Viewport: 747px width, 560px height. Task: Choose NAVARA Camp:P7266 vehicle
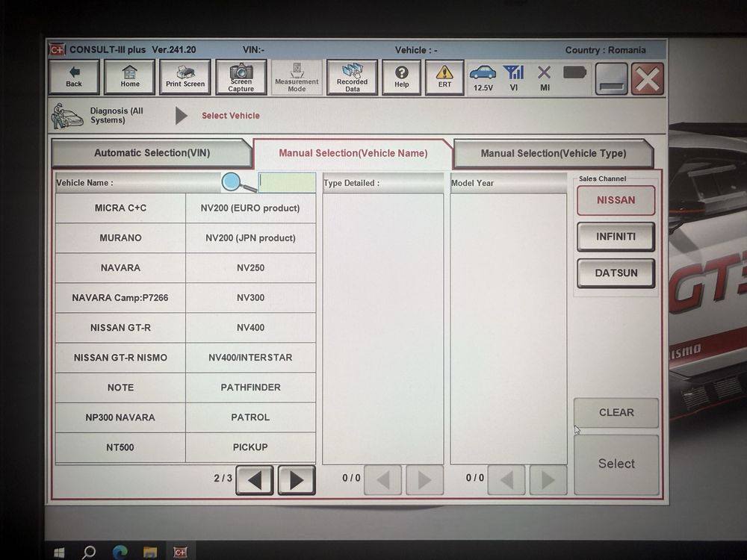click(120, 298)
